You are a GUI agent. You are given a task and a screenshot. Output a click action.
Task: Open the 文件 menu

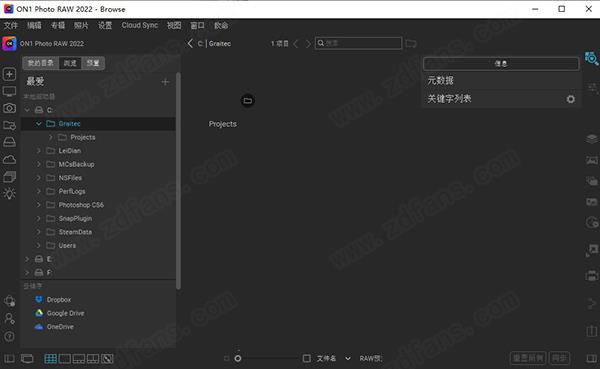[x=11, y=25]
